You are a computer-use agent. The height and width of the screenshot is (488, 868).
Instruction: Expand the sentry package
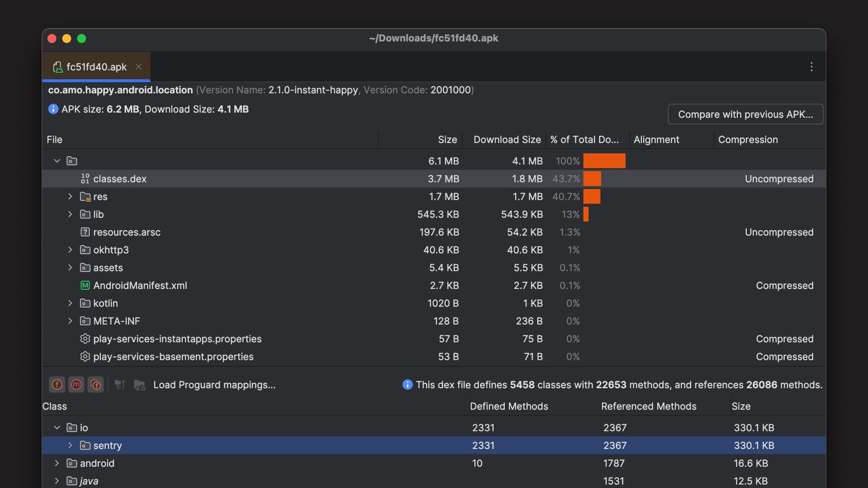(70, 446)
